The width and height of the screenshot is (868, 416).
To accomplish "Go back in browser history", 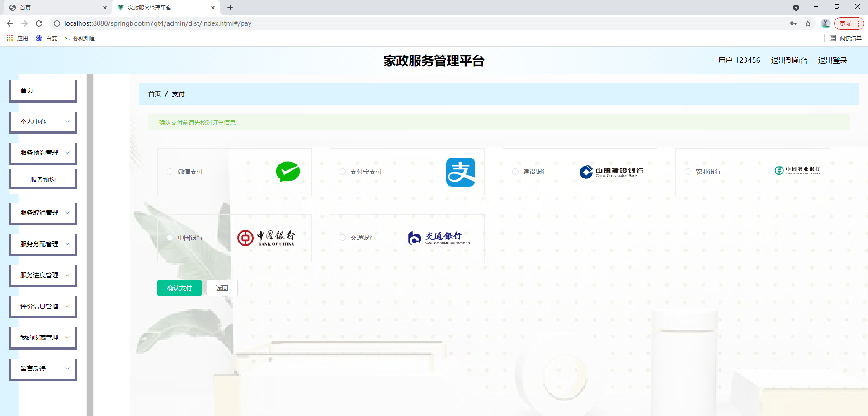I will click(10, 23).
